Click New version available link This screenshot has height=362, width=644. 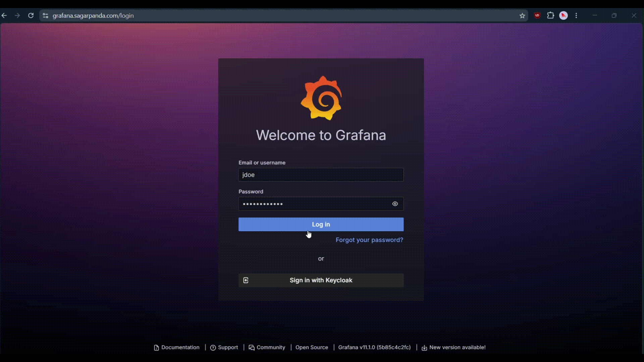click(453, 348)
